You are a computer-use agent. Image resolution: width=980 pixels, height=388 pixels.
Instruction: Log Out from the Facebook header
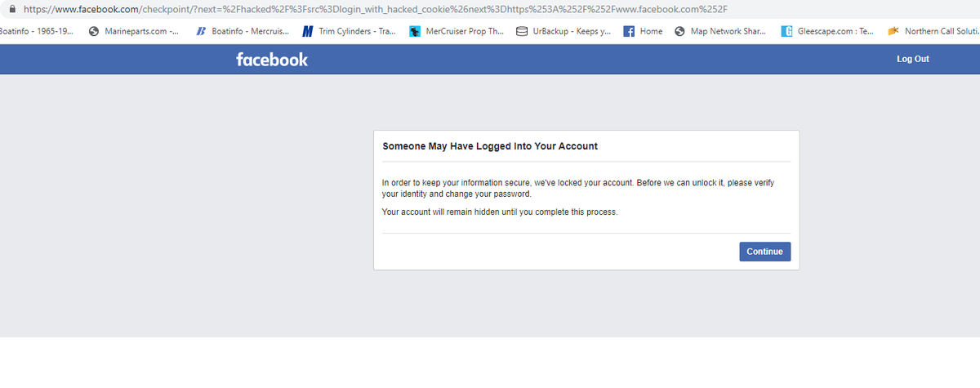[913, 59]
